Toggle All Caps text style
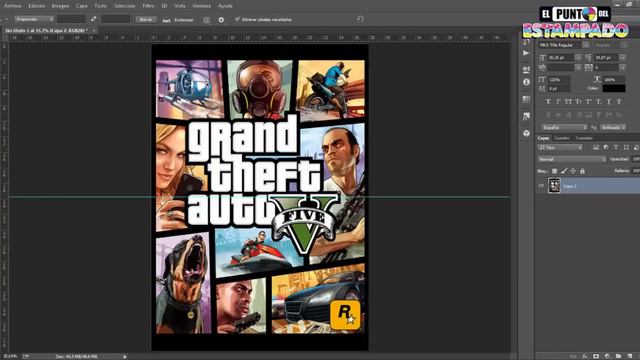640x360 pixels. [568, 102]
